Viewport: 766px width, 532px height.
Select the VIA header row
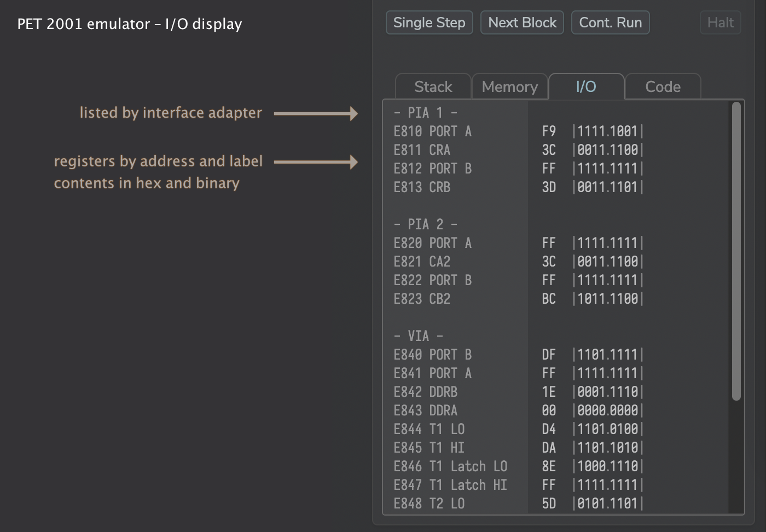point(556,336)
